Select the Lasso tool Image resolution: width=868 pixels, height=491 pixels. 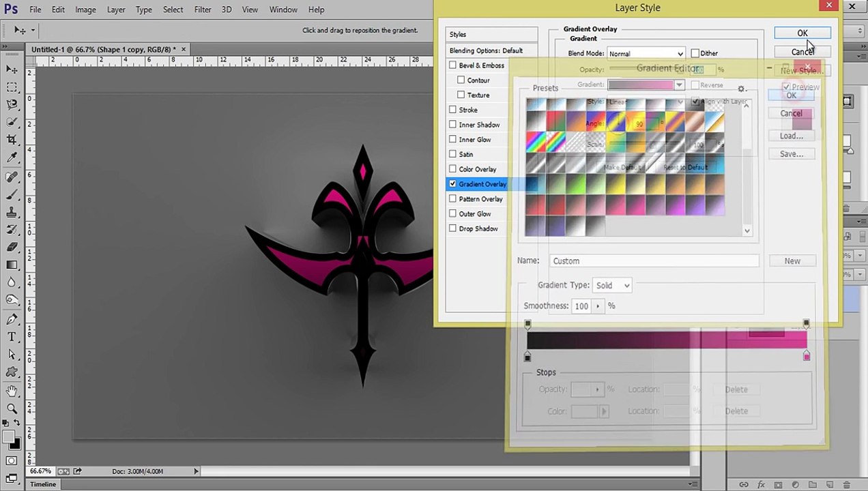[x=12, y=104]
